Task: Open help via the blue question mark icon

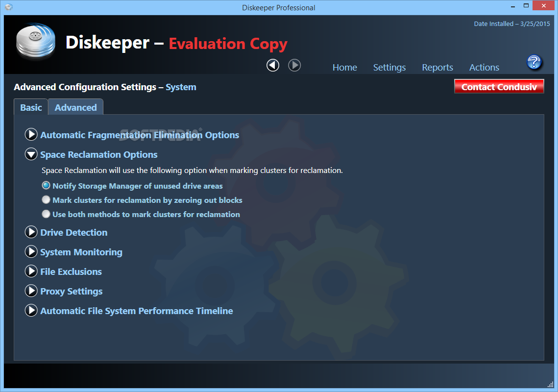Action: click(x=534, y=62)
